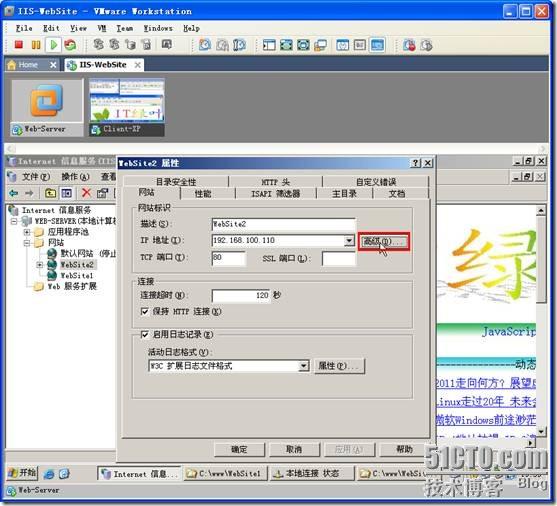Open the File menu
Screen dimensions: 557x506
(24, 28)
